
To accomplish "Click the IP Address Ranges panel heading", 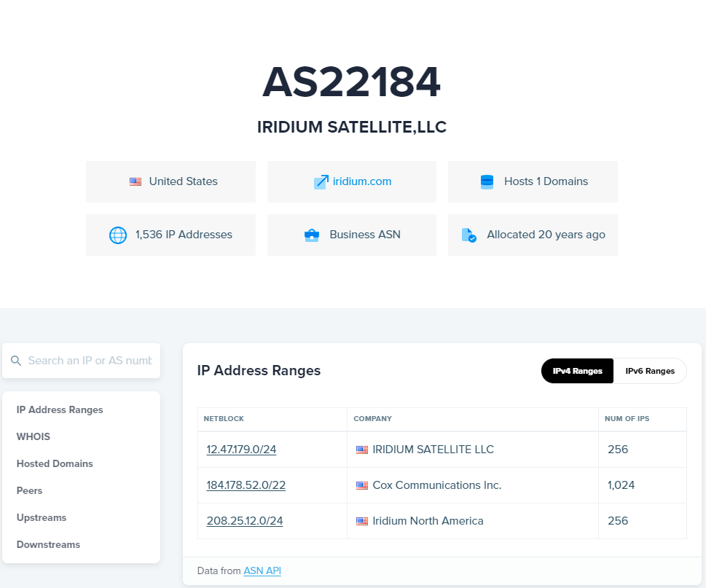I will point(259,371).
